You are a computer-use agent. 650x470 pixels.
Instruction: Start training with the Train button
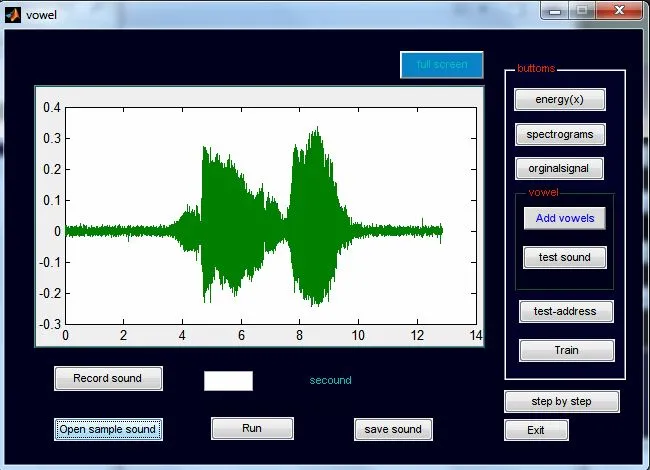coord(566,350)
